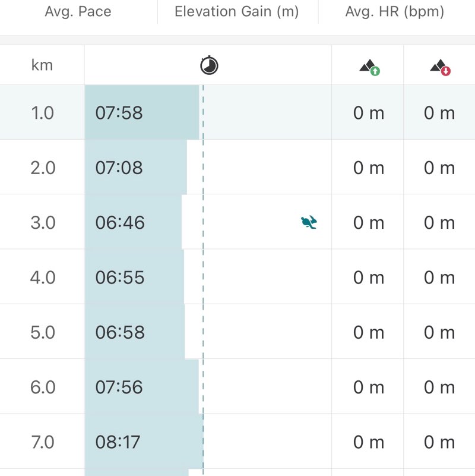This screenshot has height=476, width=475.
Task: Click the elevation loss mountain icon
Action: 440,67
